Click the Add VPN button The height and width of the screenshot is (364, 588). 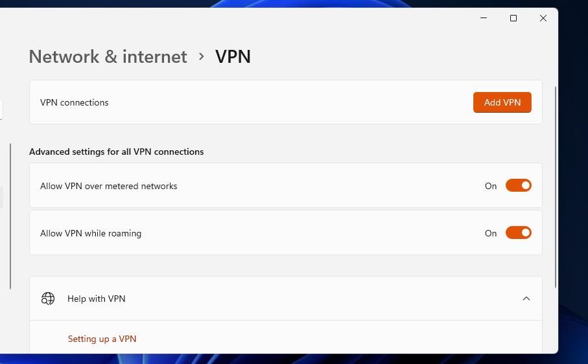click(x=502, y=102)
